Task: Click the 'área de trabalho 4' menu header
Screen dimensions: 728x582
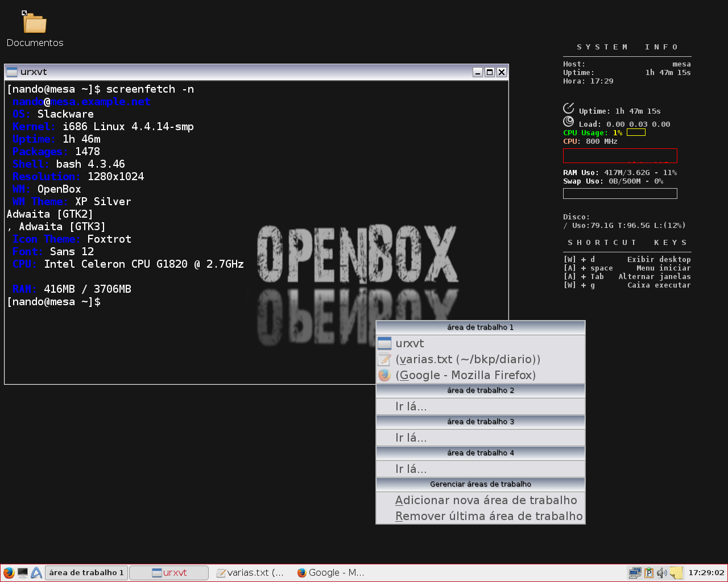Action: click(481, 453)
